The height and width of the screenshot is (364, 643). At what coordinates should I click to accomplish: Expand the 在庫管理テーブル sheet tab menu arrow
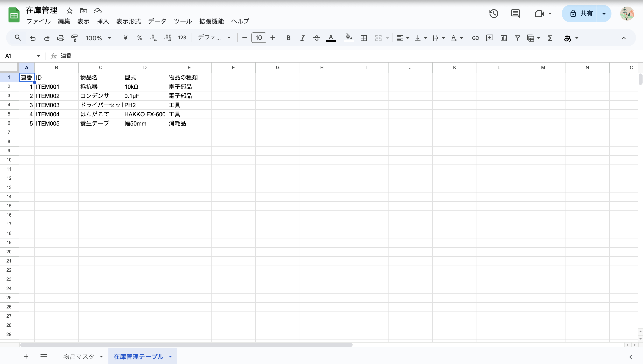tap(170, 357)
